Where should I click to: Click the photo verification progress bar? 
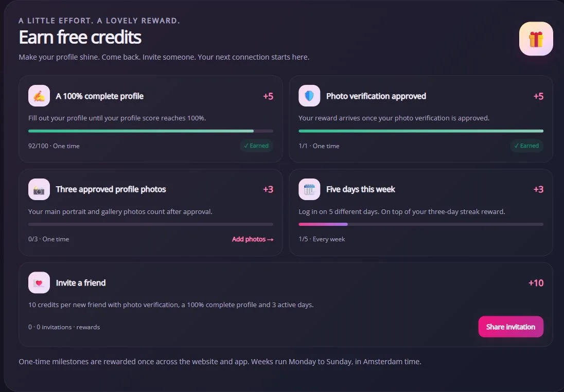tap(421, 131)
